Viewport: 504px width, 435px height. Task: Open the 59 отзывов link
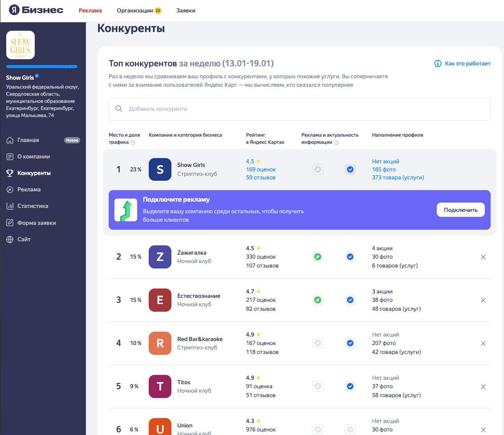click(260, 178)
